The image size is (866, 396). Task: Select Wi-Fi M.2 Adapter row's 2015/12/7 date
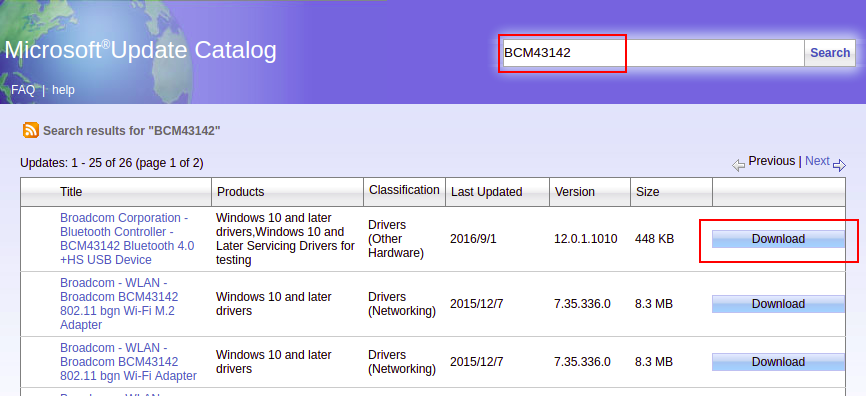pos(477,304)
